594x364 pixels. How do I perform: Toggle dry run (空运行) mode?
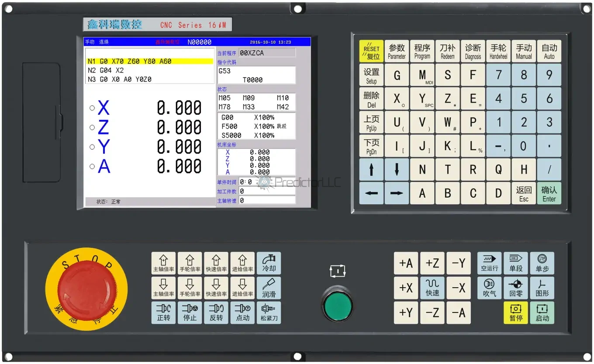pos(489,263)
